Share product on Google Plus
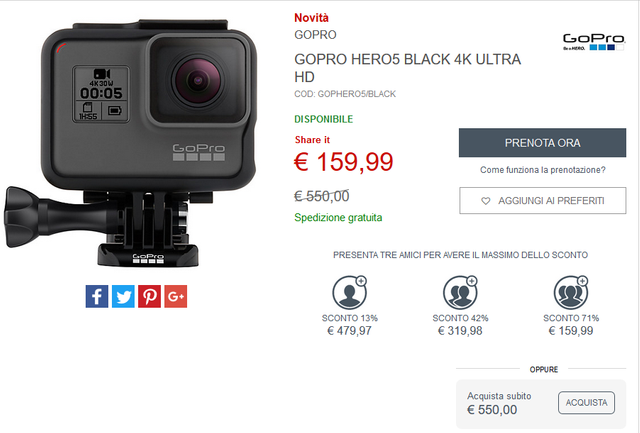 click(x=176, y=296)
